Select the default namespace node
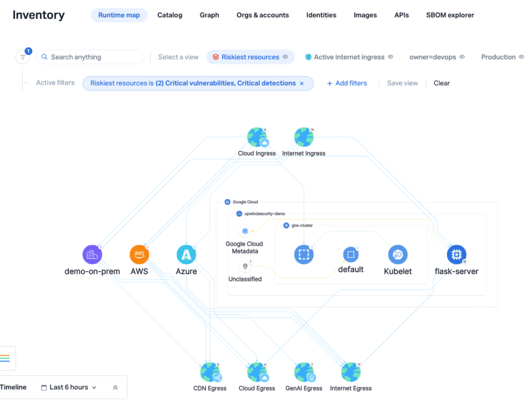 (351, 254)
